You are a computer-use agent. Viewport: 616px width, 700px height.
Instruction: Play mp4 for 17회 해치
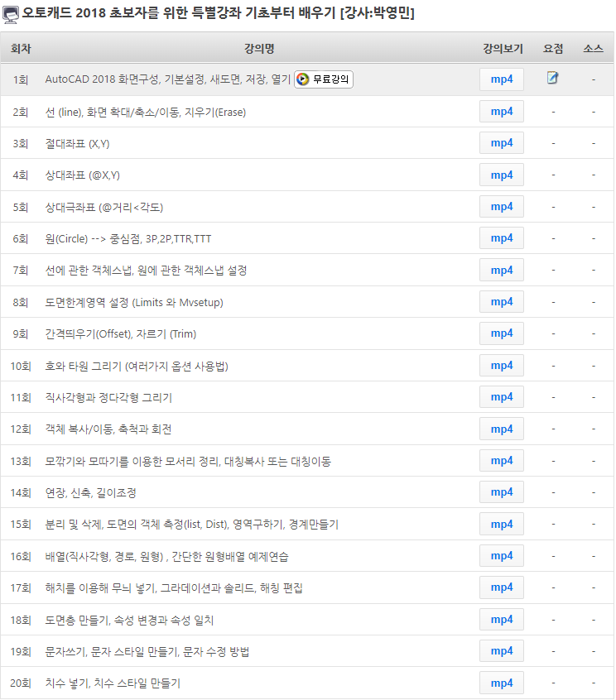502,587
